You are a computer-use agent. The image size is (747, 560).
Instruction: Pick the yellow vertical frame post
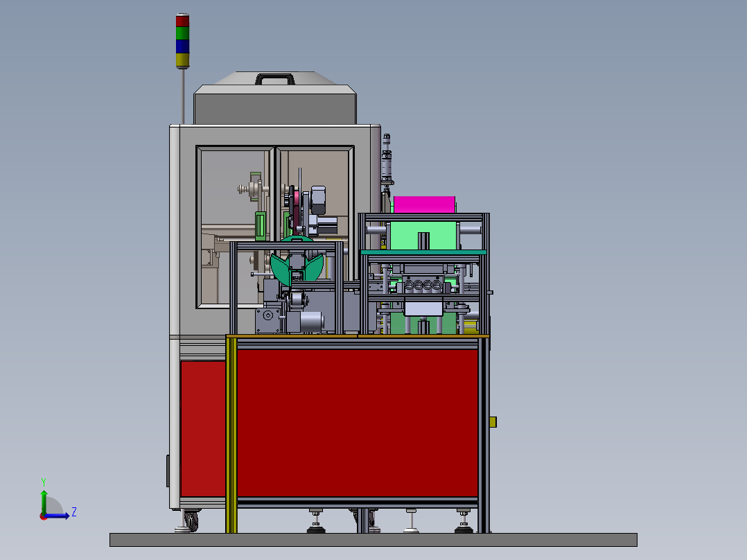point(231,435)
